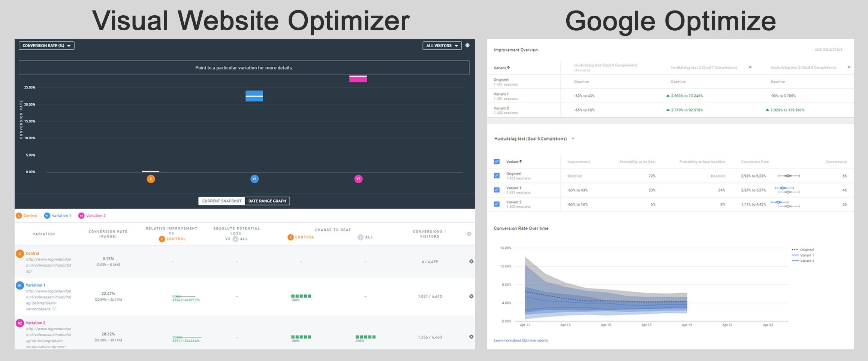This screenshot has width=868, height=361.
Task: Toggle the Variation 1 legend entry
Action: point(58,216)
